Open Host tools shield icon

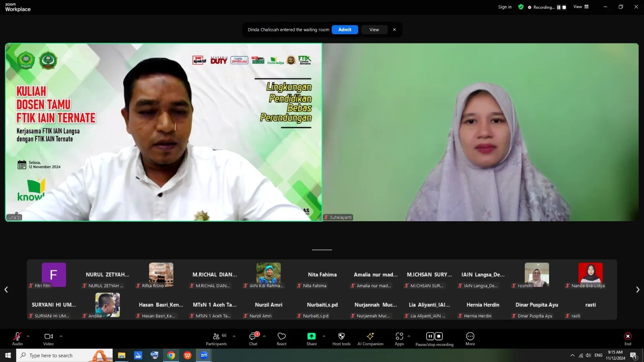[x=341, y=339]
